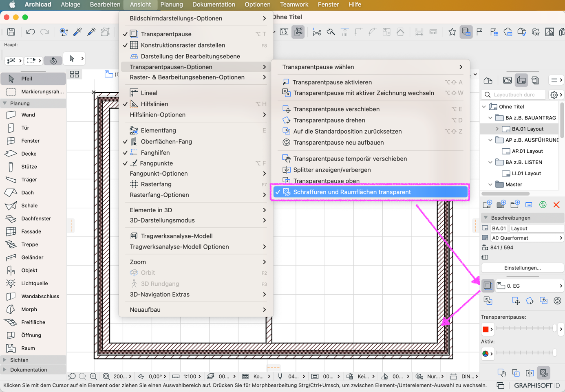Screen dimensions: 565x392
Task: Collapse BA z.B. BAUANTRAG folder
Action: click(490, 118)
